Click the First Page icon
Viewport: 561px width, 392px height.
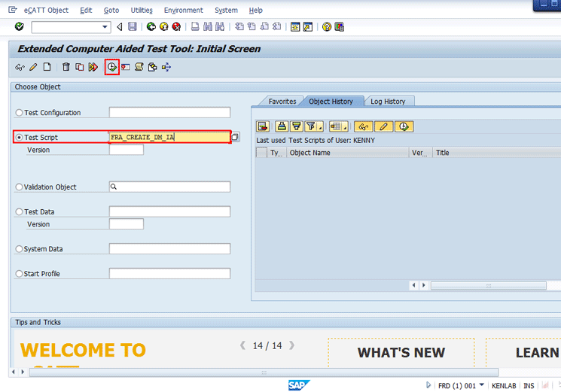[239, 26]
